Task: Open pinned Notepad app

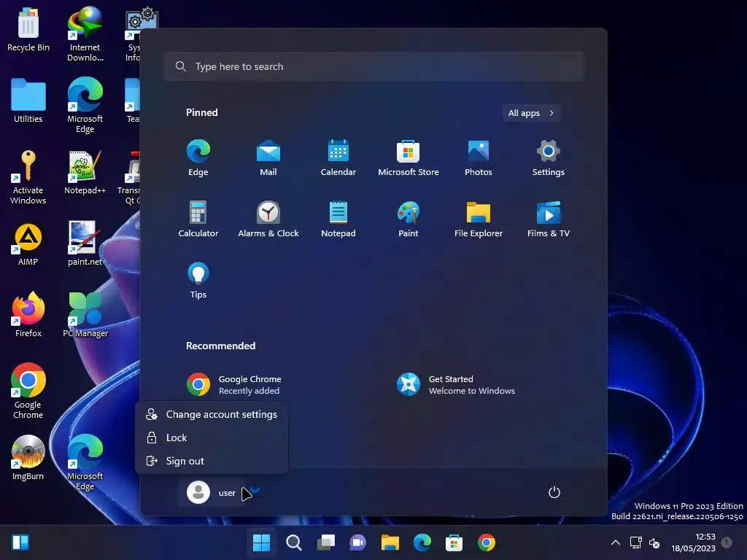Action: (338, 219)
